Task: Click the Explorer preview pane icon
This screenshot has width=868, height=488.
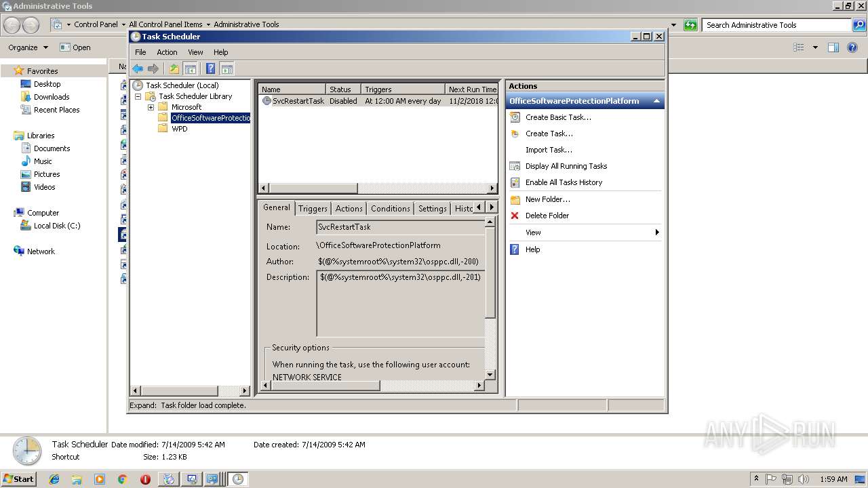Action: (x=833, y=47)
